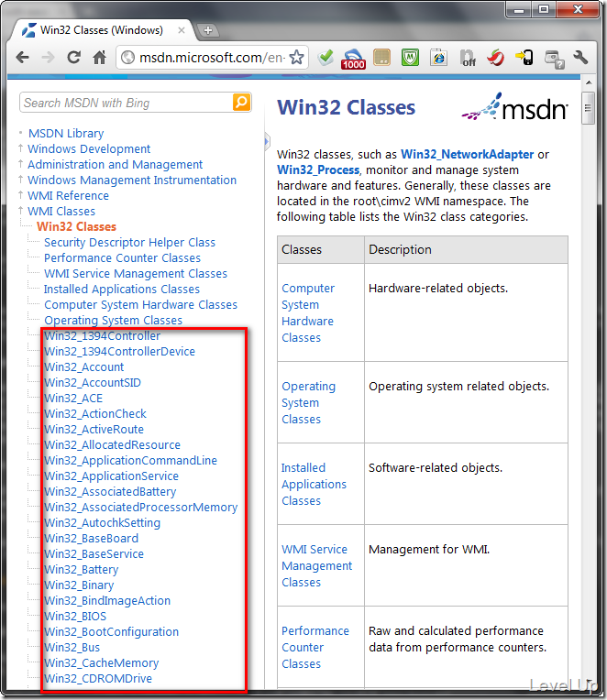Click the send-to-phone extension icon
The width and height of the screenshot is (607, 700).
524,57
